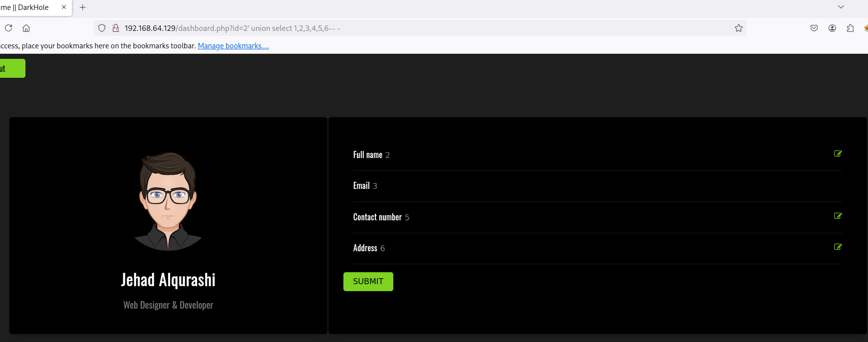Open the Manage bookmarks link
This screenshot has height=342, width=868.
tap(233, 46)
